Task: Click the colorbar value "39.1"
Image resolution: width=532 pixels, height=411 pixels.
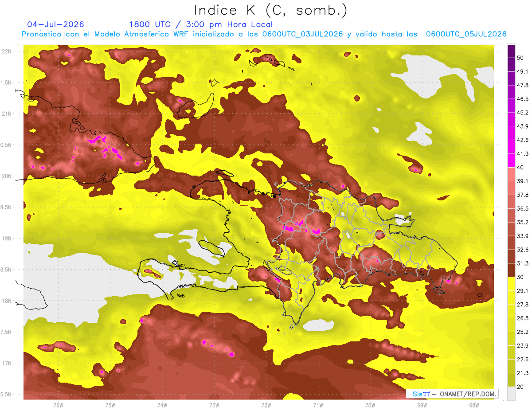Action: (522, 181)
